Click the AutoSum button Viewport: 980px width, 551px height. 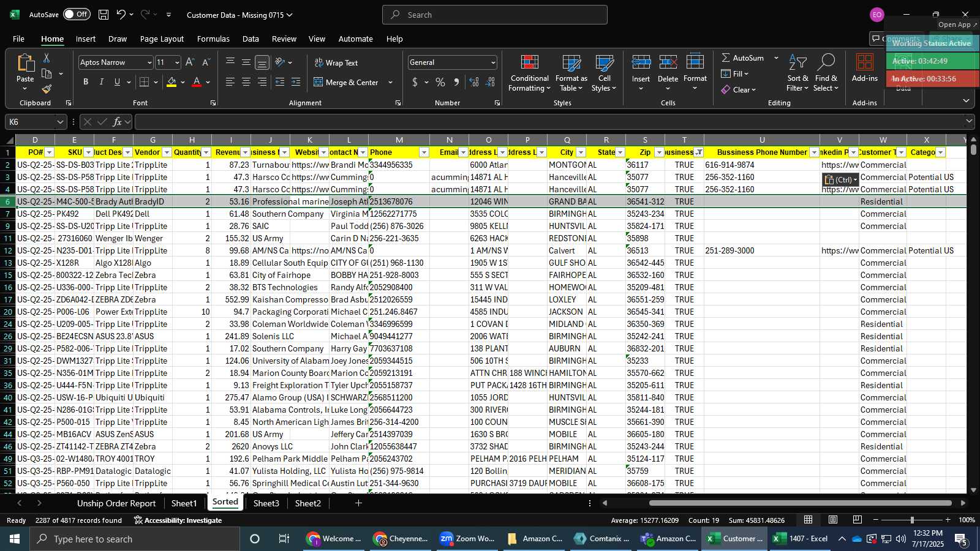point(742,58)
